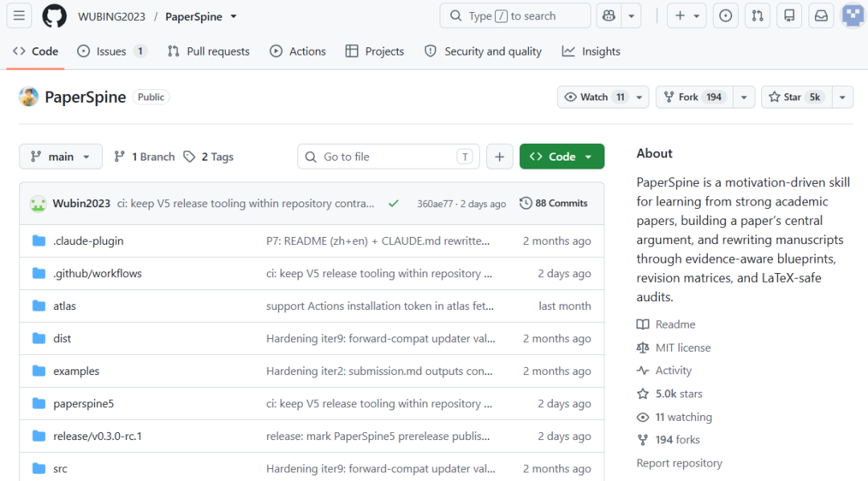Viewport: 868px width, 481px height.
Task: Open the .claude-plugin commit message P7: README
Action: coord(378,241)
